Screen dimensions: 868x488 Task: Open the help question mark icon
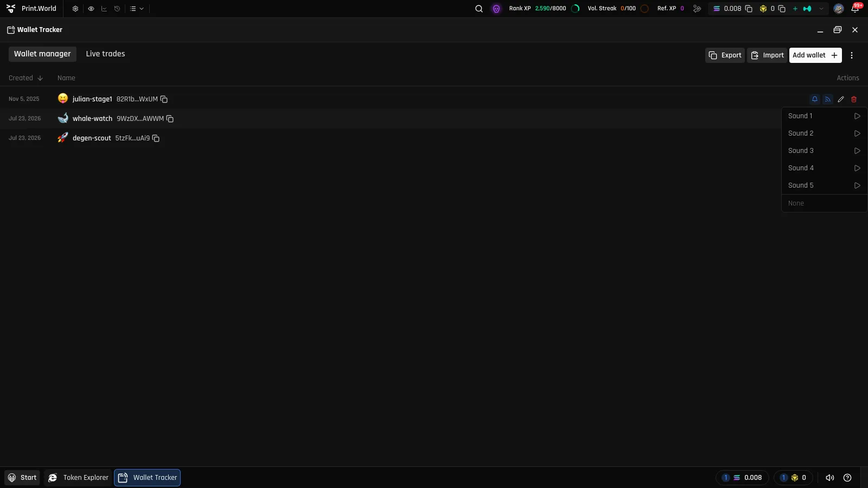(x=847, y=478)
